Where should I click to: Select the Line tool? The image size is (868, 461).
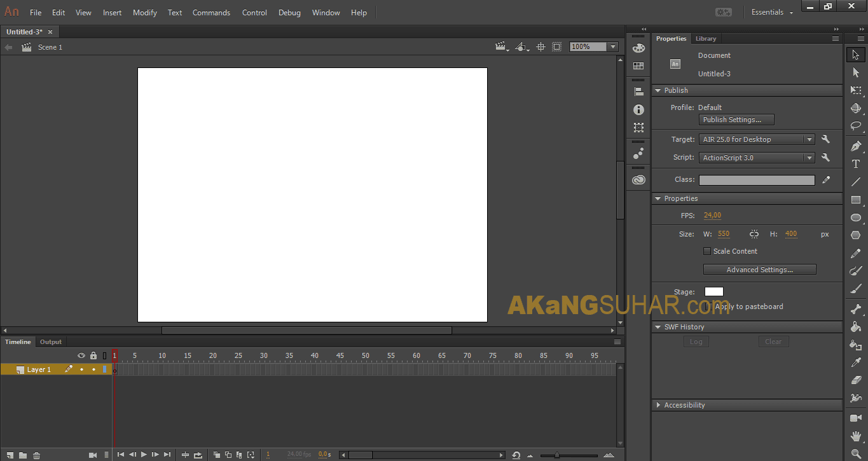(856, 182)
